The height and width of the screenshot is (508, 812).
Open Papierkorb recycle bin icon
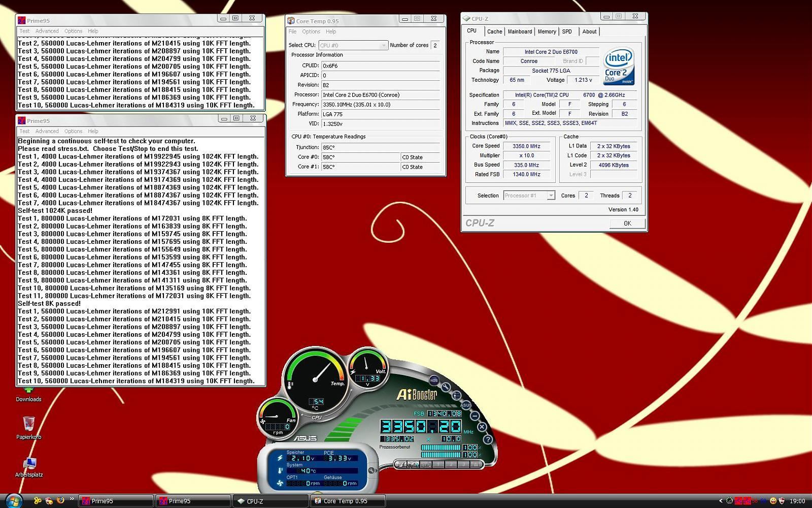coord(29,428)
